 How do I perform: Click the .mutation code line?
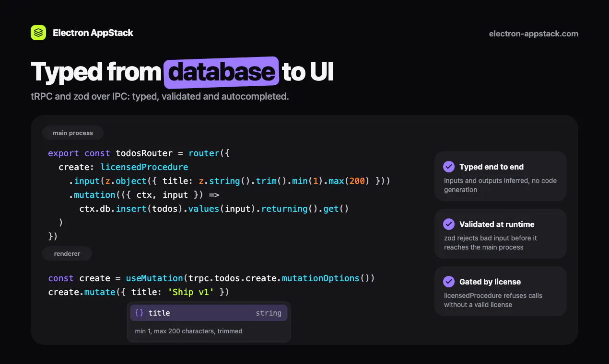144,195
